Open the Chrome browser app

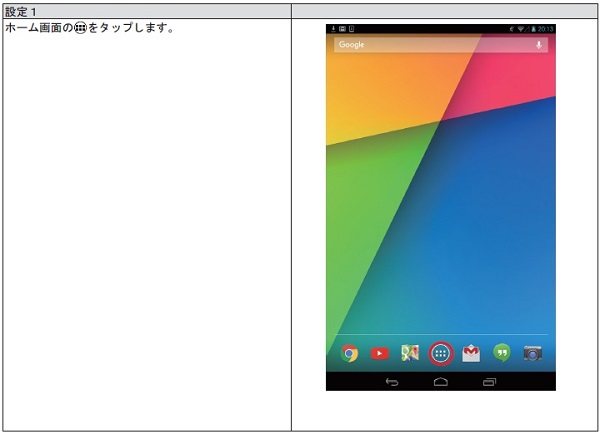pos(349,353)
